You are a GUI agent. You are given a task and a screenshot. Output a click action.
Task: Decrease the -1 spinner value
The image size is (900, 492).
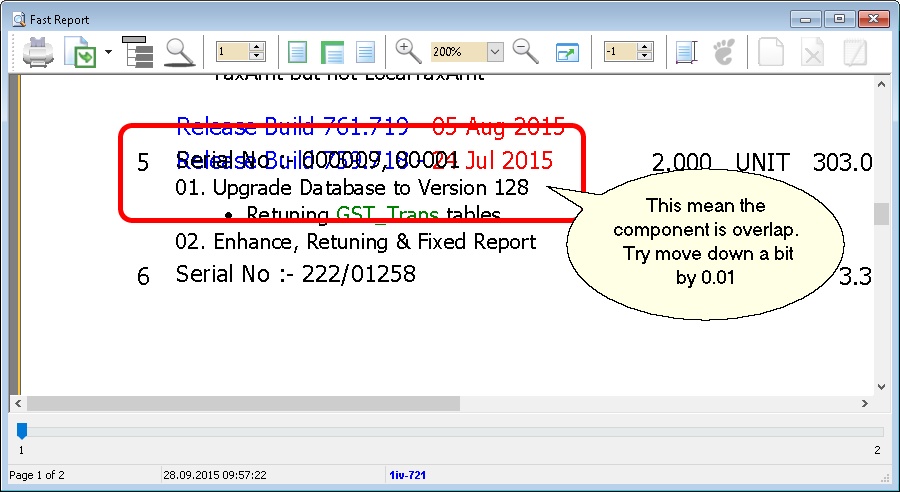click(645, 56)
